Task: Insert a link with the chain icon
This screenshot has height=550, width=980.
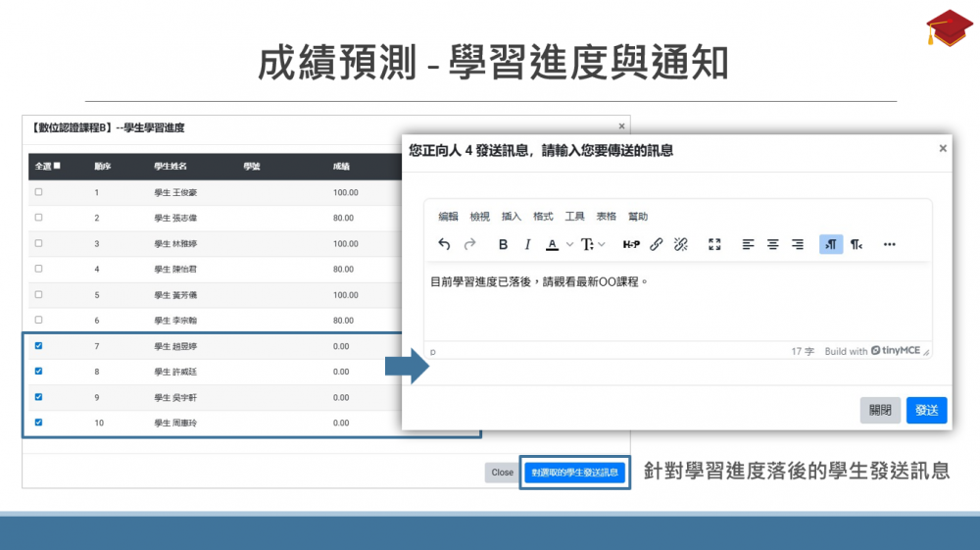Action: pos(657,244)
